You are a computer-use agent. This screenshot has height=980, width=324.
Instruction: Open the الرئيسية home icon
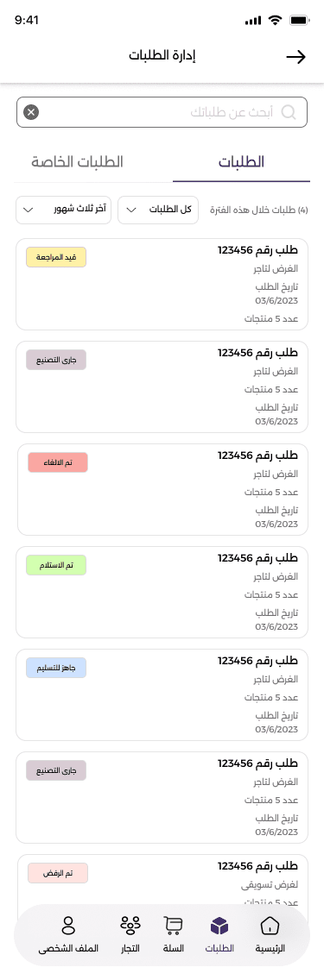270,925
